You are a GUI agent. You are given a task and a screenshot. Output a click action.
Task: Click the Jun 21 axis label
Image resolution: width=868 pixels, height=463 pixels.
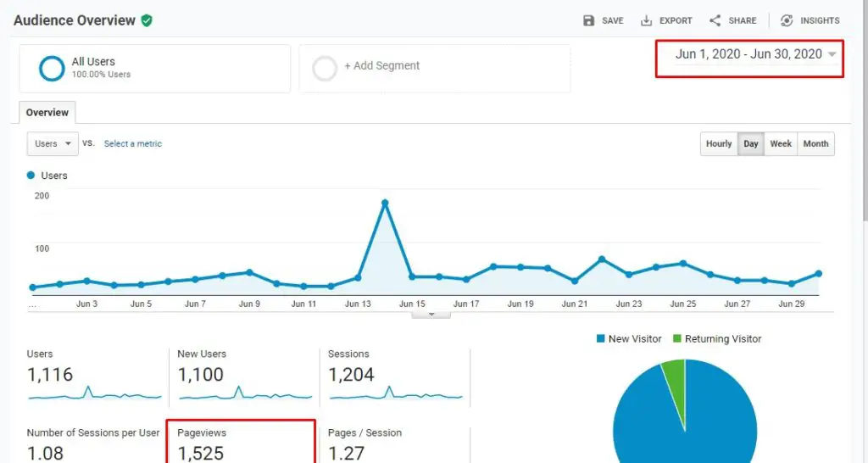(575, 304)
